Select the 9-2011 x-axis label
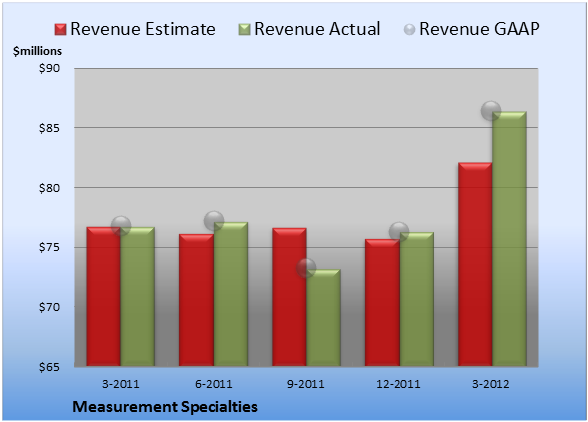588x422 pixels. pyautogui.click(x=306, y=384)
